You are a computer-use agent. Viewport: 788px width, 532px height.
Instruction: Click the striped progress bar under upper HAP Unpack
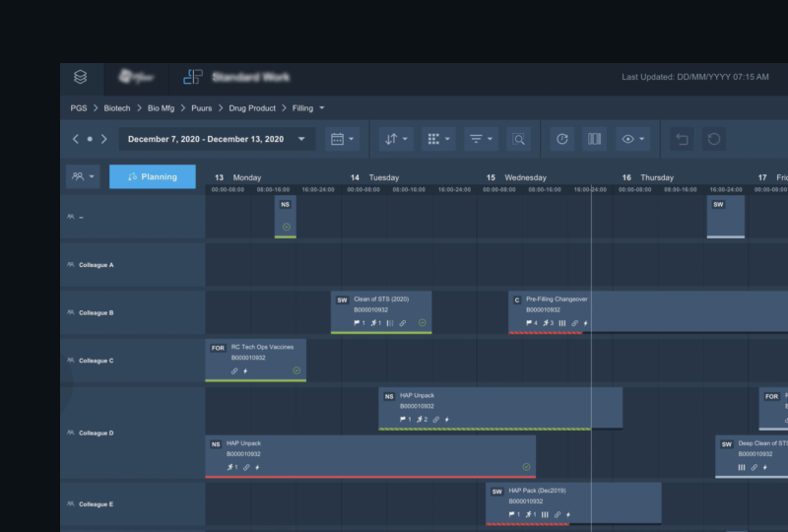click(485, 429)
